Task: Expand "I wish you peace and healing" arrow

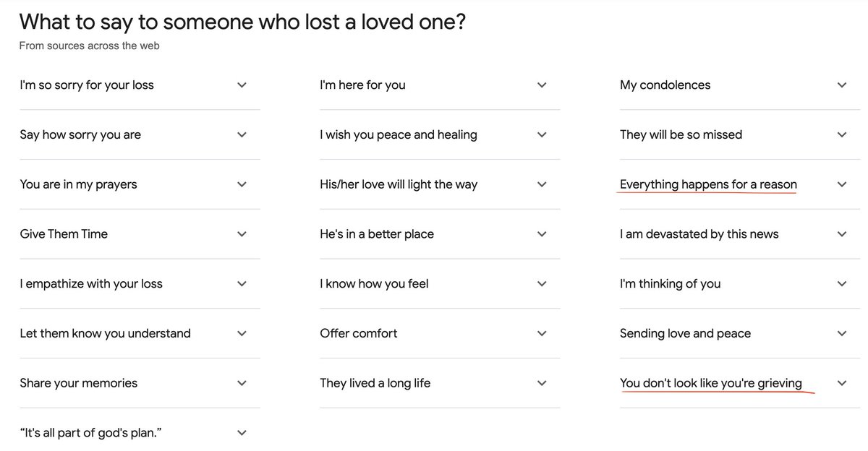Action: click(x=542, y=134)
